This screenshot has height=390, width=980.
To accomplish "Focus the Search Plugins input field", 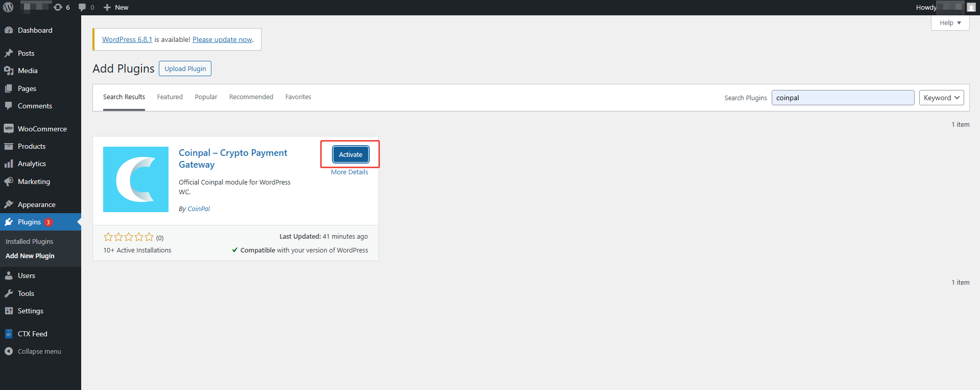I will coord(842,98).
